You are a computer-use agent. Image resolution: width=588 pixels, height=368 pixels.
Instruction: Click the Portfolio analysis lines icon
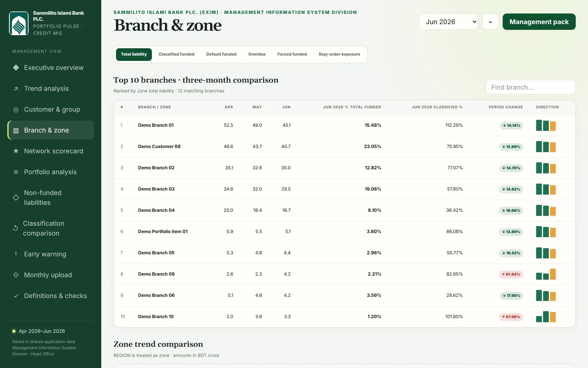16,172
